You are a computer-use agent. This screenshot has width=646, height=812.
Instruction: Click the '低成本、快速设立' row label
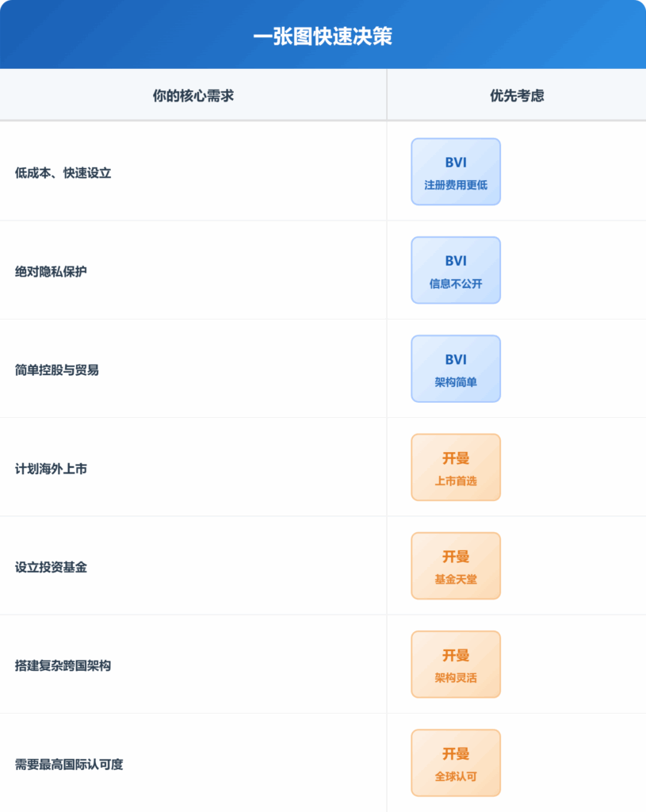click(x=63, y=172)
